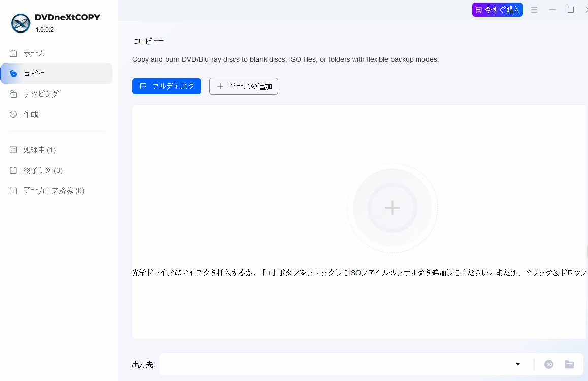
Task: Minimize the DVDneXtCOPY window
Action: pyautogui.click(x=552, y=10)
